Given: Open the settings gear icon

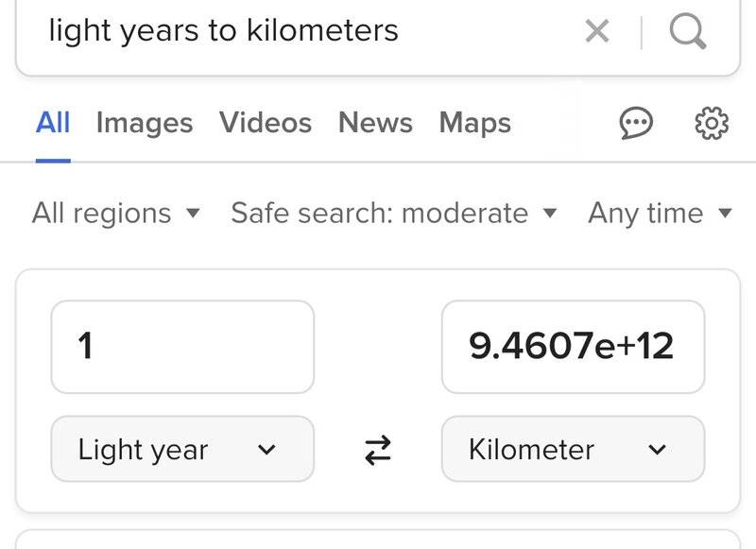Looking at the screenshot, I should pos(712,124).
